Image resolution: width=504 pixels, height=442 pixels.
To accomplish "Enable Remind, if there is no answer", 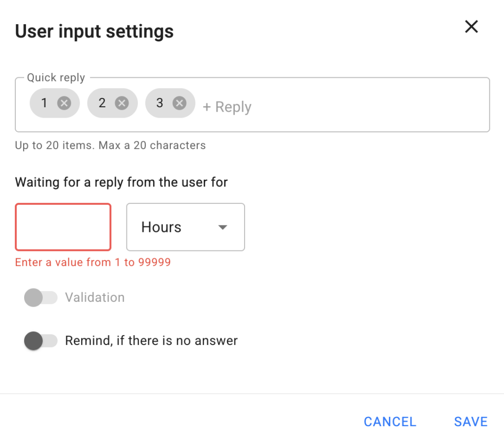I will [40, 341].
